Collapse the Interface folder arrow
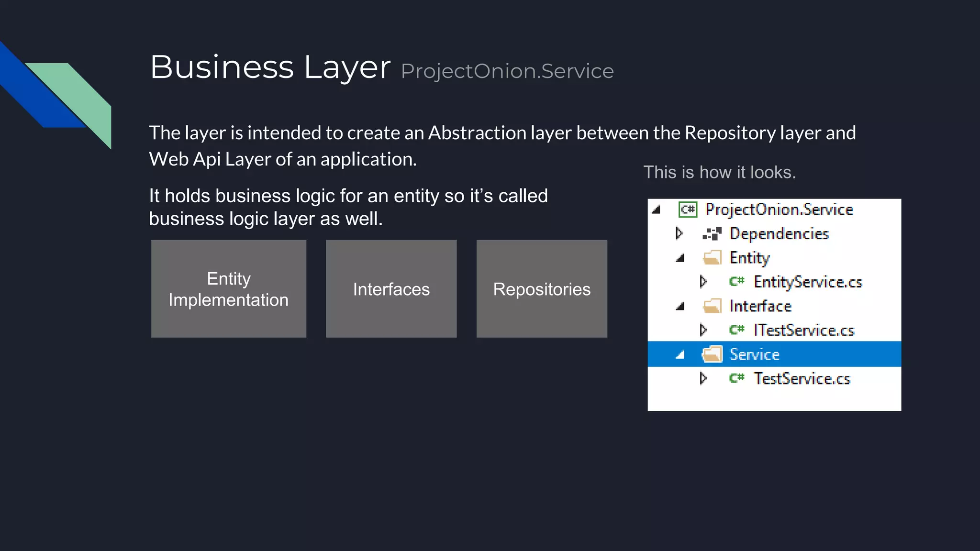 680,307
